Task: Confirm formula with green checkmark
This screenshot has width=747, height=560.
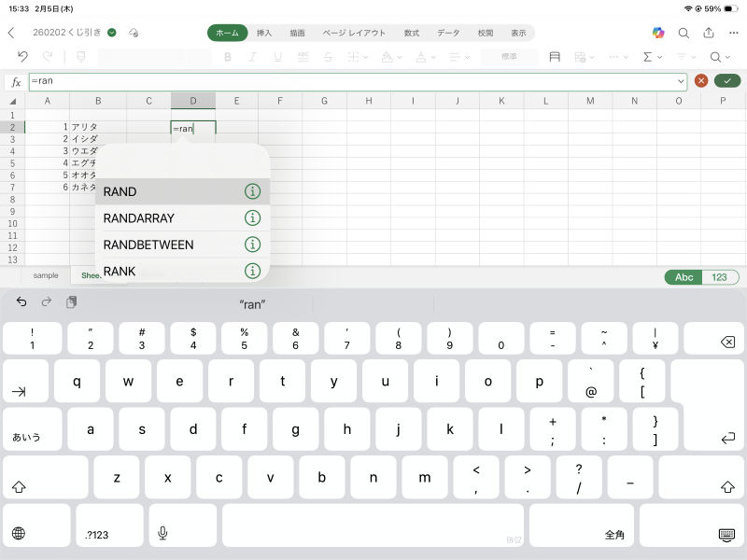Action: click(726, 81)
